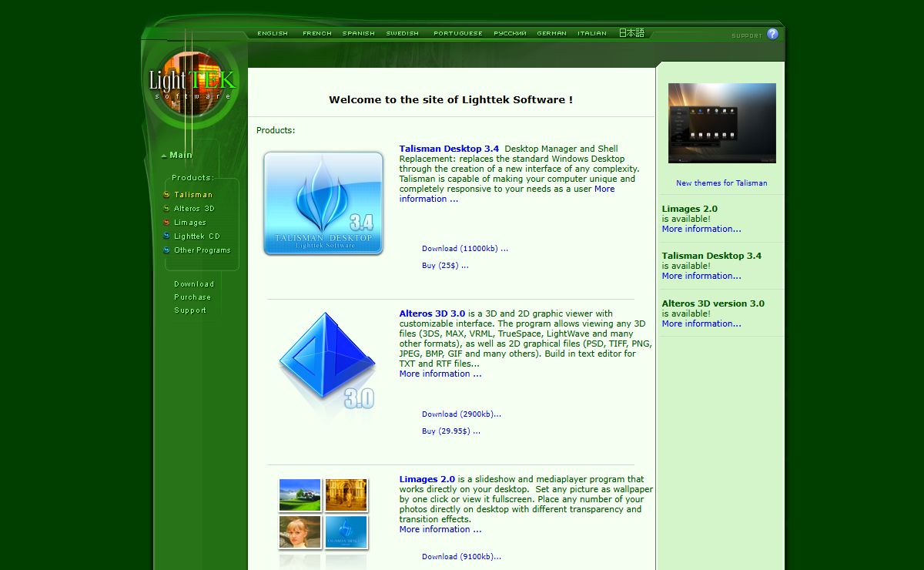Click the Alteros 3D version 3.0 news heading
This screenshot has height=570, width=924.
[713, 303]
